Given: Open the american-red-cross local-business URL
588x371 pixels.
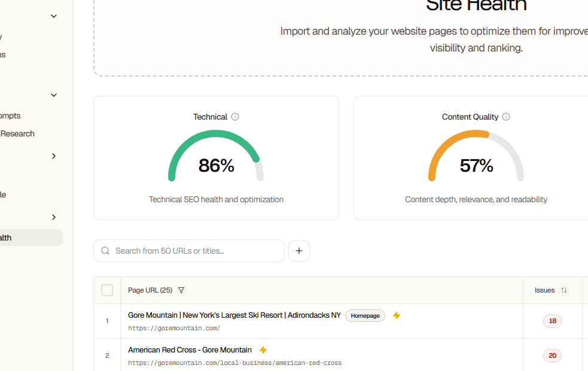Looking at the screenshot, I should point(234,363).
